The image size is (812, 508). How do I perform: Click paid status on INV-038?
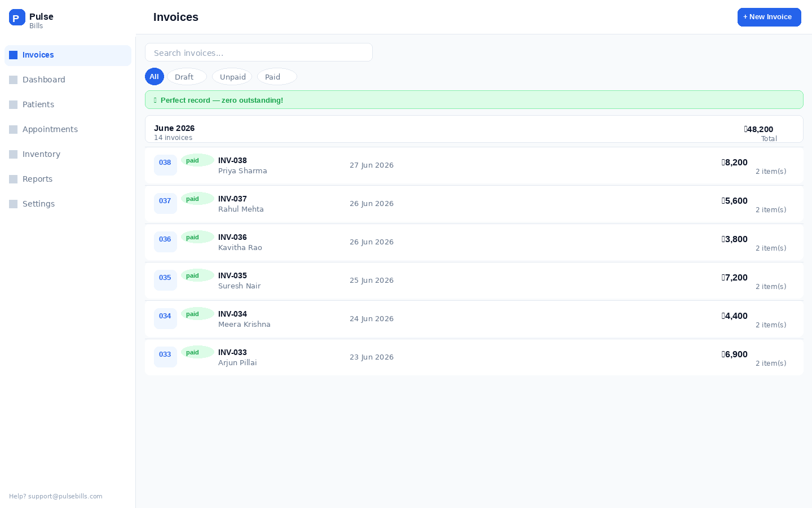point(197,160)
